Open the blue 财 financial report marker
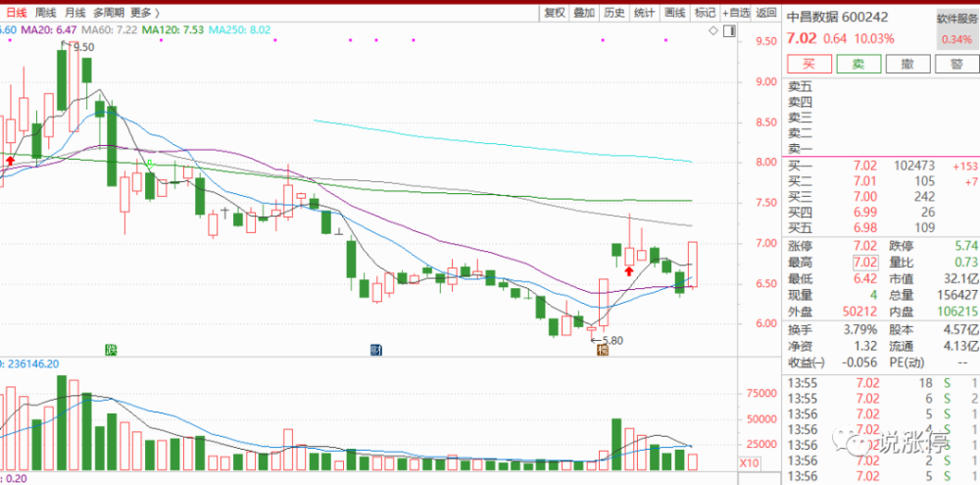Viewport: 980px width, 485px height. (375, 350)
